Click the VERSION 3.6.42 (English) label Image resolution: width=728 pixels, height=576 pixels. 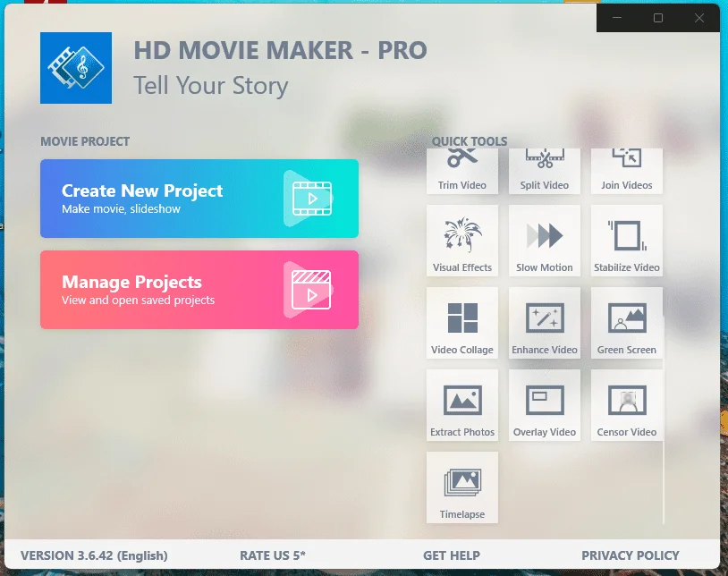point(94,555)
